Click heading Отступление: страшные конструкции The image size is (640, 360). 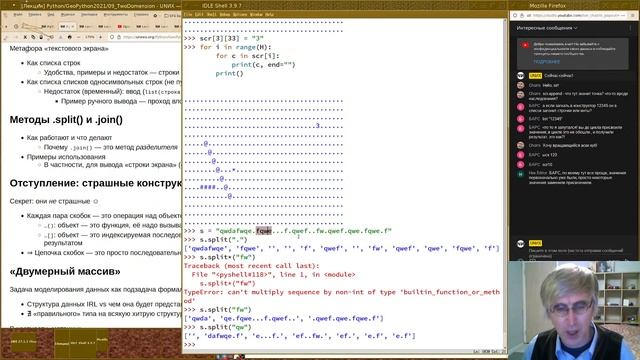click(96, 183)
